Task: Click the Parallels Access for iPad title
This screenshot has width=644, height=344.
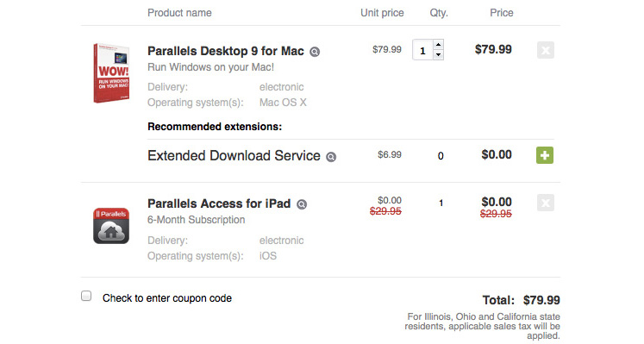Action: pos(219,203)
